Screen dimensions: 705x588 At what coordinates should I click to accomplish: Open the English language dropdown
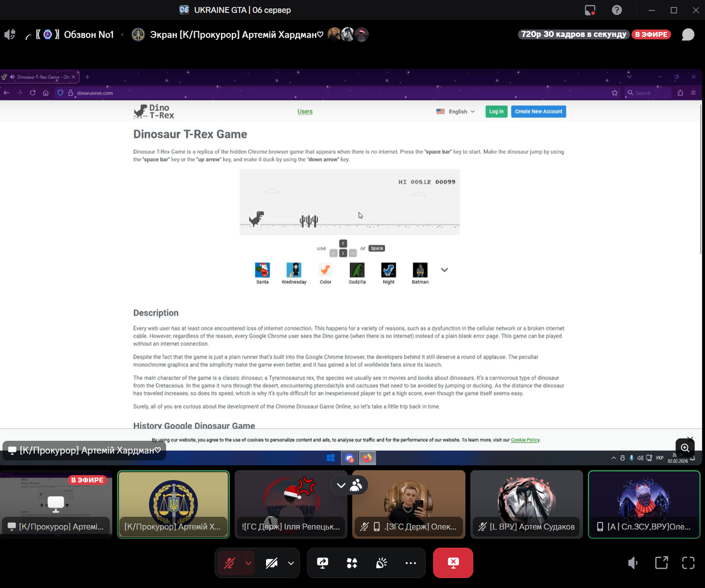tap(455, 111)
